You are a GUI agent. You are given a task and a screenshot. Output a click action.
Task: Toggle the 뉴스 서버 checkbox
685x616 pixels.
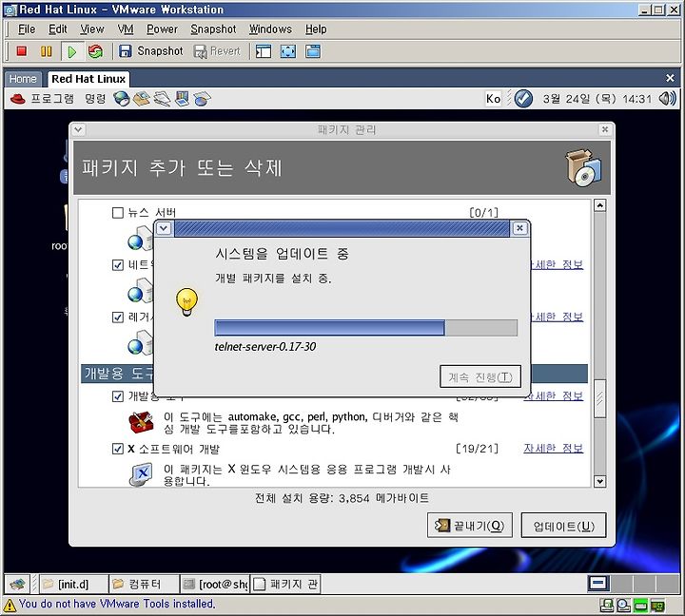point(118,213)
